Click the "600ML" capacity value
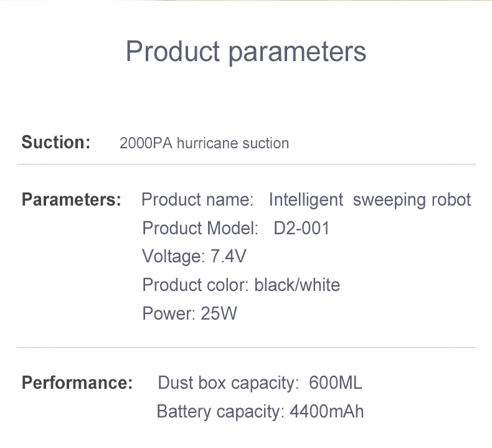The image size is (492, 448). [335, 383]
